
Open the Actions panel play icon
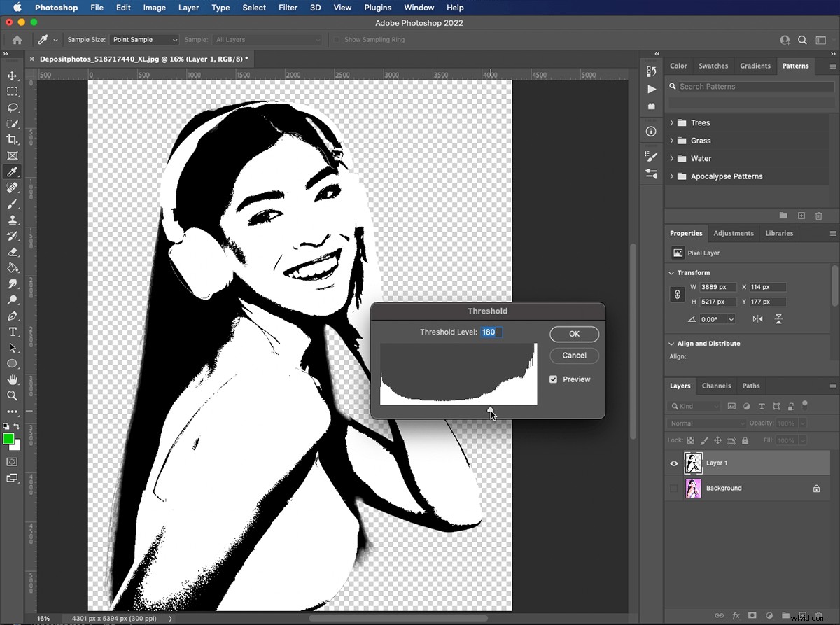click(x=651, y=90)
